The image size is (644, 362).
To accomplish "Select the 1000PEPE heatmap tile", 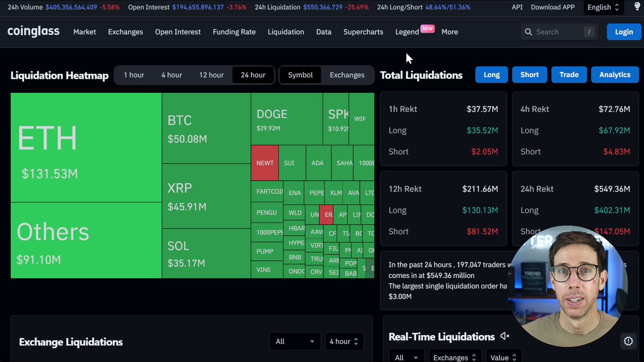I will pos(267,233).
